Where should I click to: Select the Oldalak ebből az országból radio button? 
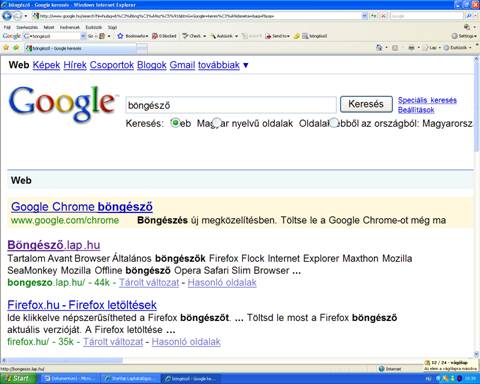pyautogui.click(x=334, y=123)
